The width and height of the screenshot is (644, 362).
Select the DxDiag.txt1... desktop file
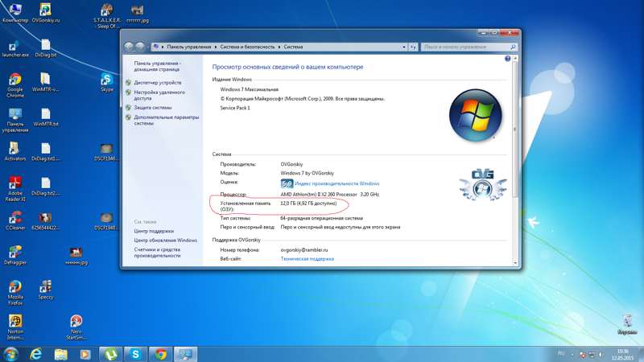coord(46,151)
